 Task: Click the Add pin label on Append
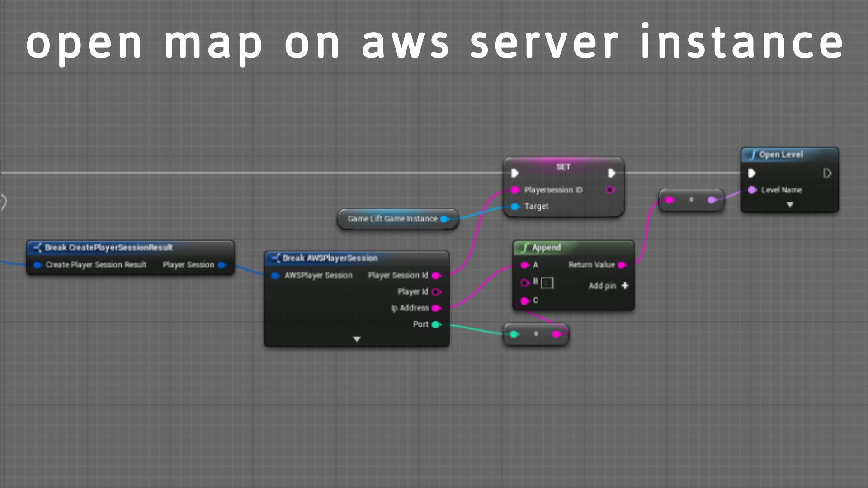(602, 286)
